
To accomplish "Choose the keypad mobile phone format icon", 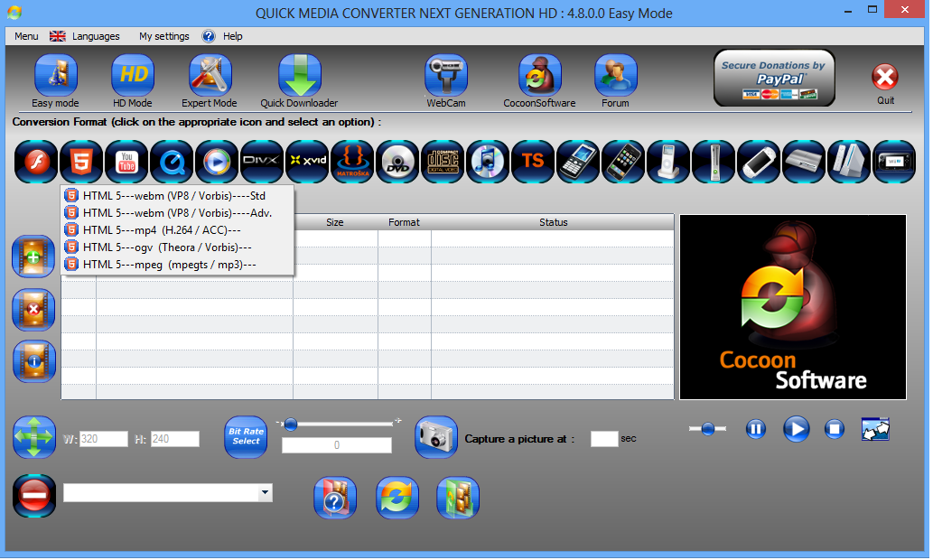I will 578,162.
